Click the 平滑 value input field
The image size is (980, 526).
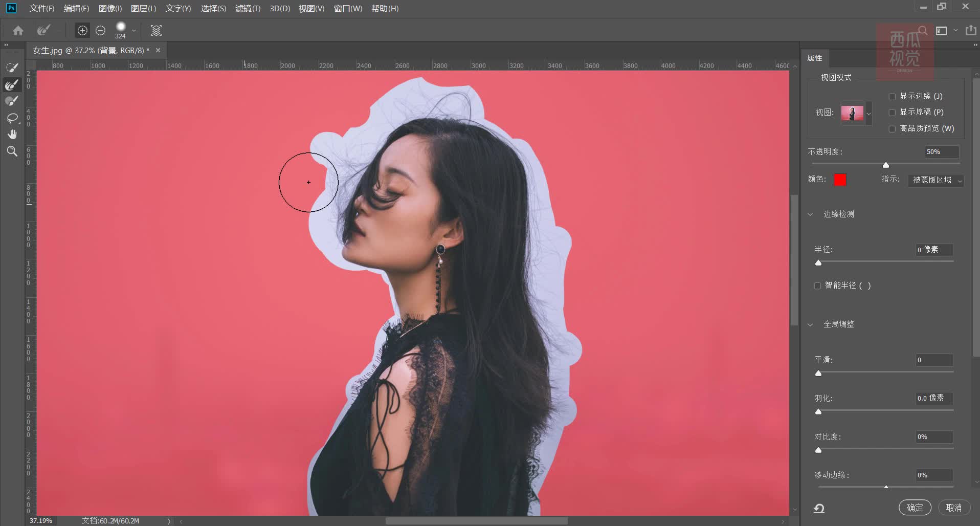pos(934,360)
